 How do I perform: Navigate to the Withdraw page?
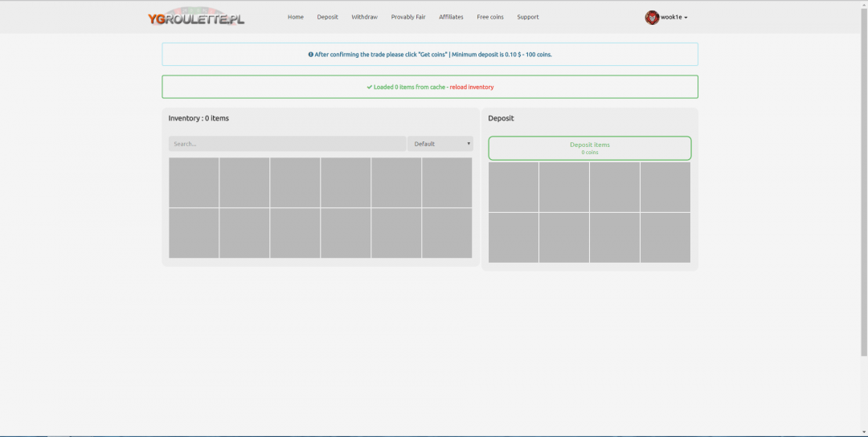pos(364,17)
